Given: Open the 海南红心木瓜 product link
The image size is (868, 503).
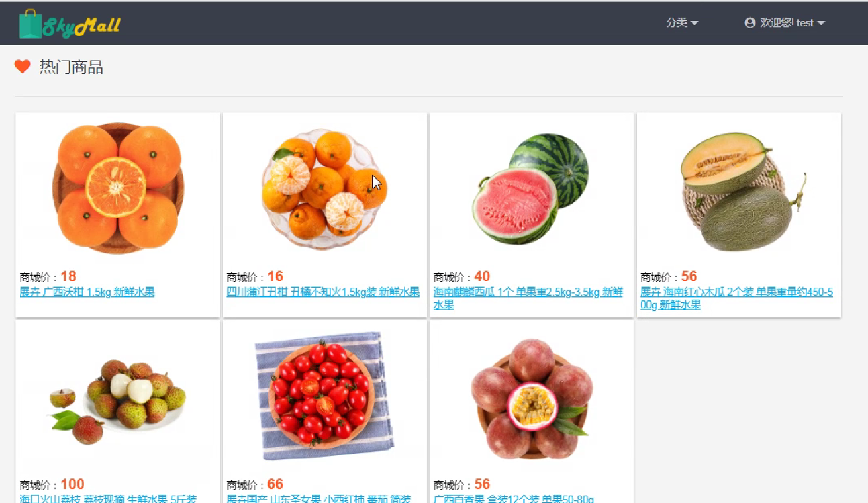Looking at the screenshot, I should pos(736,298).
